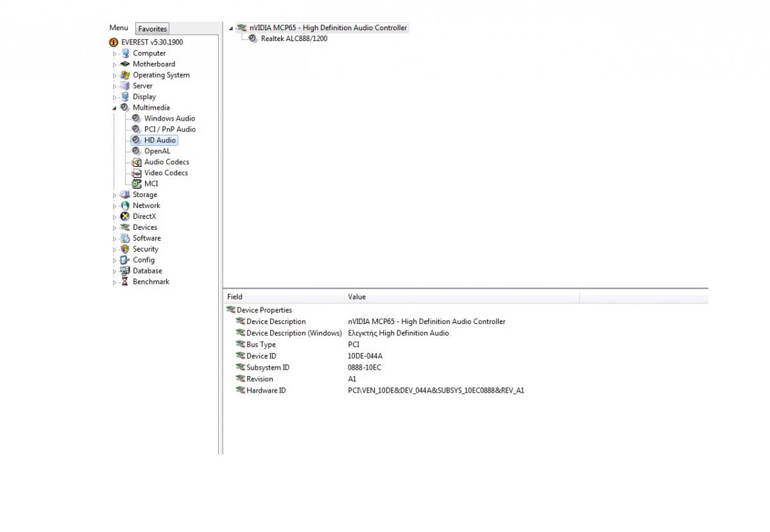
Task: Sort by the Field column header
Action: (283, 296)
